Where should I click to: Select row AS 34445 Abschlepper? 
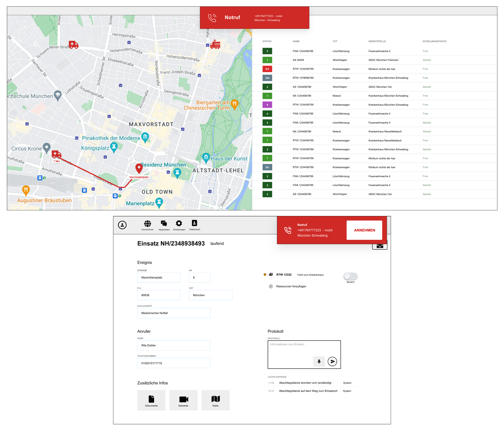click(375, 60)
